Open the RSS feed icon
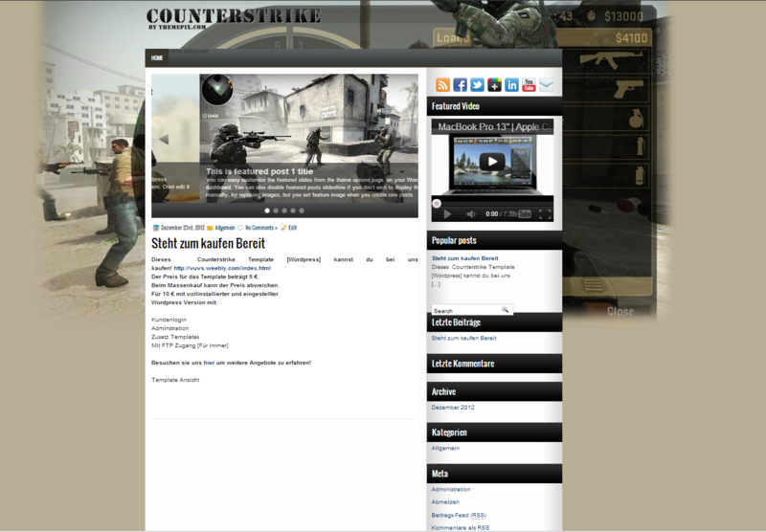 (x=442, y=85)
